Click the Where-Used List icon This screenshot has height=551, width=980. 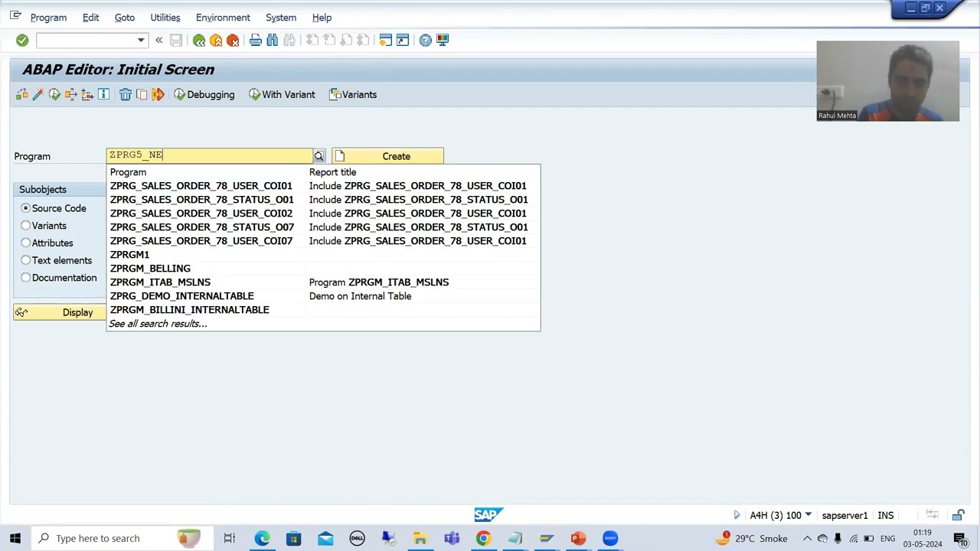tap(71, 94)
